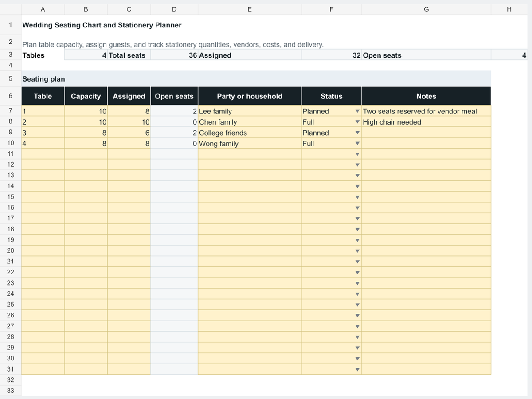Image resolution: width=532 pixels, height=399 pixels.
Task: Open the Status dropdown arrow in row 11
Action: pos(357,154)
